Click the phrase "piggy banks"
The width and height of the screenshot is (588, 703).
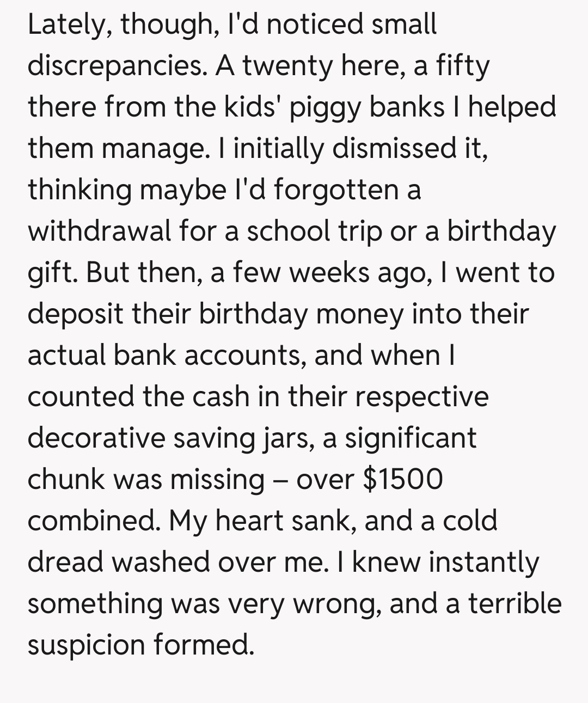coord(366,107)
